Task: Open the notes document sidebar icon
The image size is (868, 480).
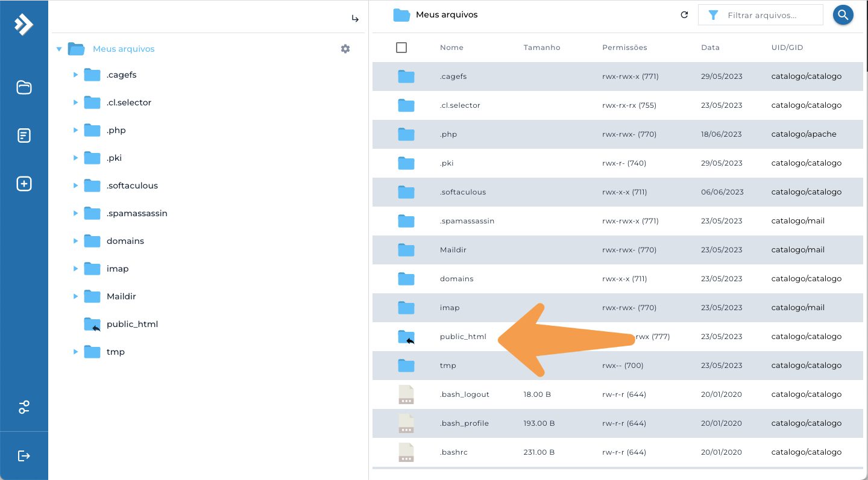Action: tap(24, 136)
